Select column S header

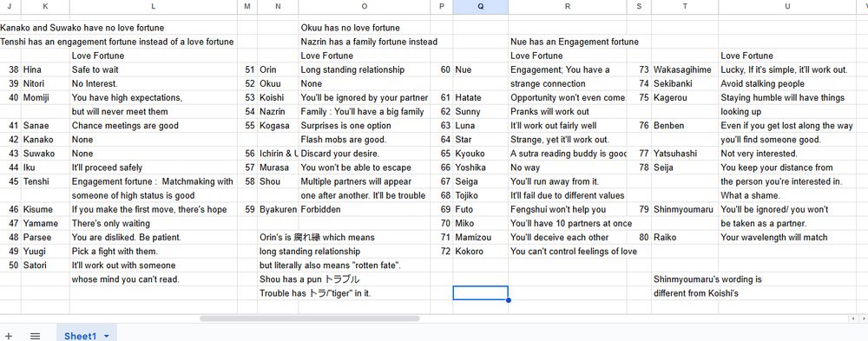click(x=639, y=7)
